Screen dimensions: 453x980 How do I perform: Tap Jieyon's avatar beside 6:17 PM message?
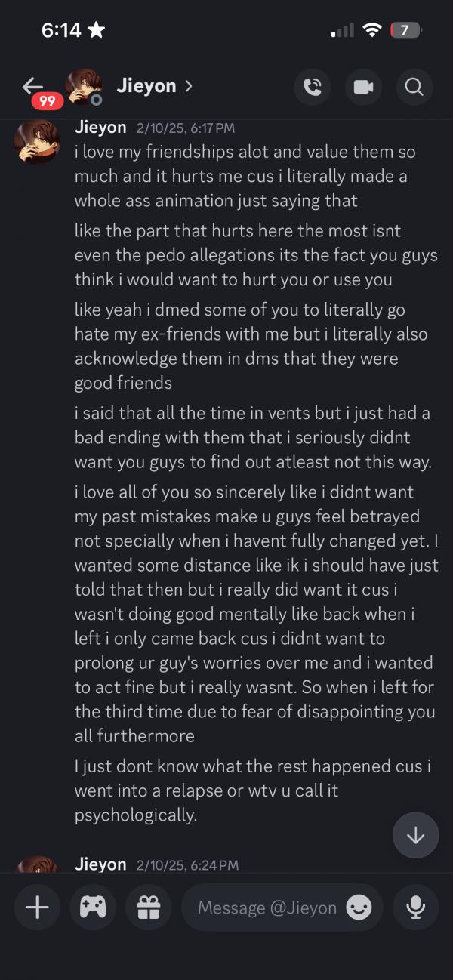(x=37, y=141)
